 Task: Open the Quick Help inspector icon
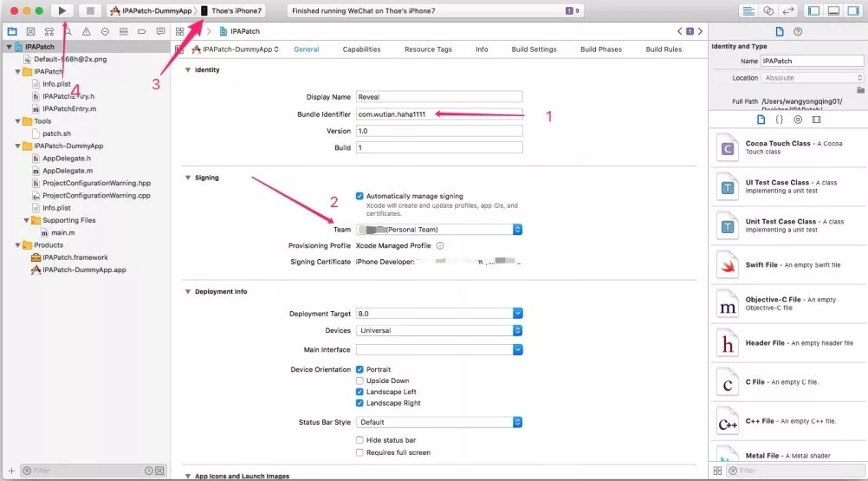click(x=798, y=31)
